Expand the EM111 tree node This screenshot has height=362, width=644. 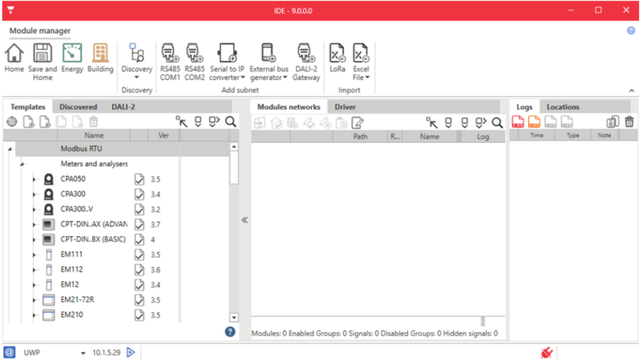[x=34, y=255]
